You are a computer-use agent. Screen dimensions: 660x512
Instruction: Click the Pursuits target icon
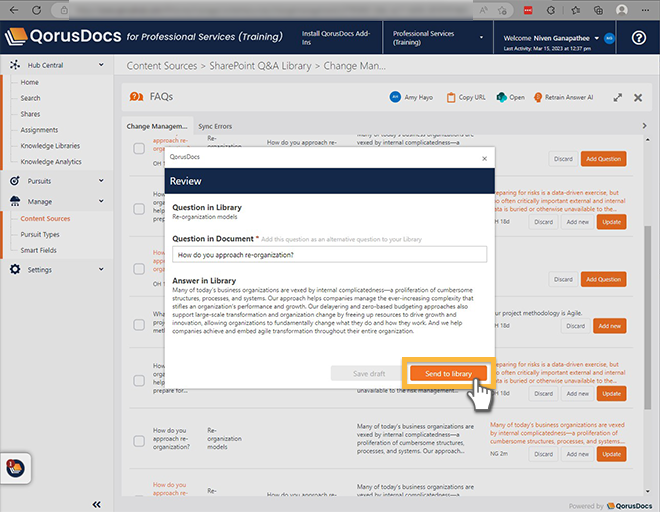pos(15,181)
